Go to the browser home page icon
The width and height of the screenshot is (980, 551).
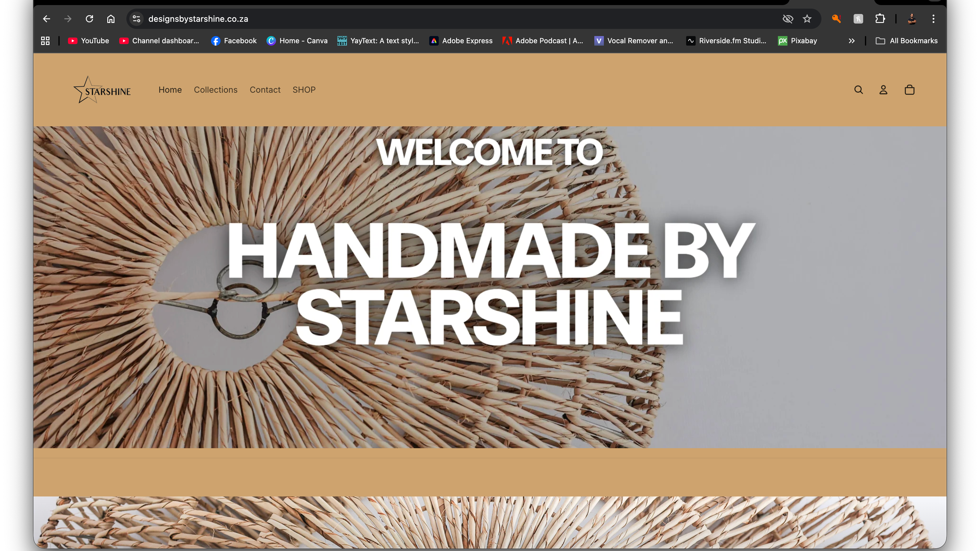tap(111, 19)
